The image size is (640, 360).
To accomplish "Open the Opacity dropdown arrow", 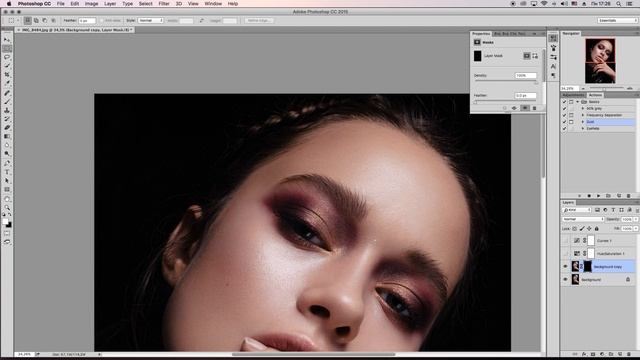I will click(x=636, y=219).
